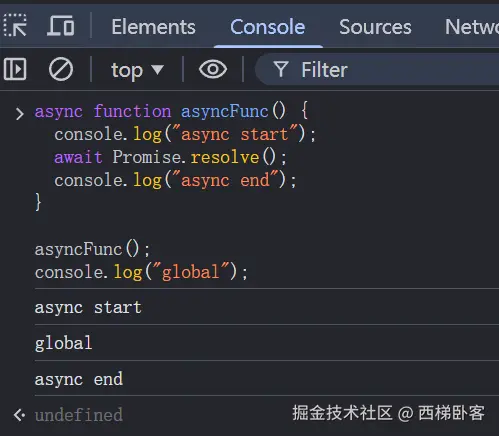Show the console sidebar panel

pos(15,69)
